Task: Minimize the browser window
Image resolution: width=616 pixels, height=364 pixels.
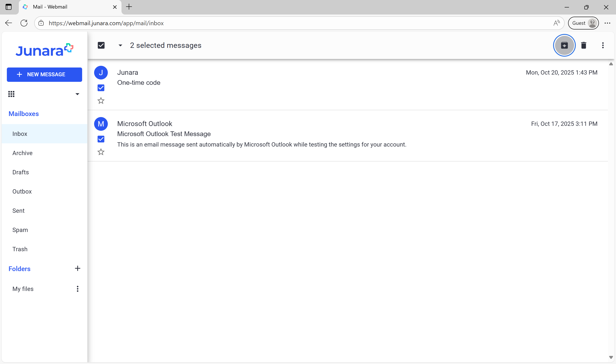Action: [567, 7]
